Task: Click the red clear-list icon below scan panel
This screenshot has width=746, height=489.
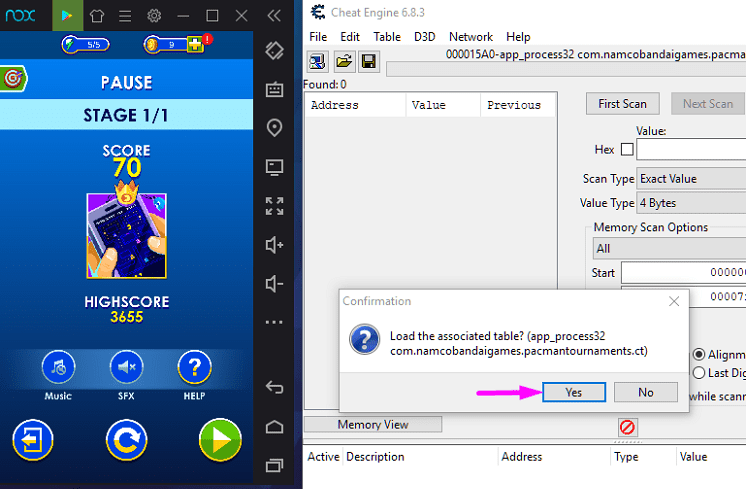Action: (627, 427)
